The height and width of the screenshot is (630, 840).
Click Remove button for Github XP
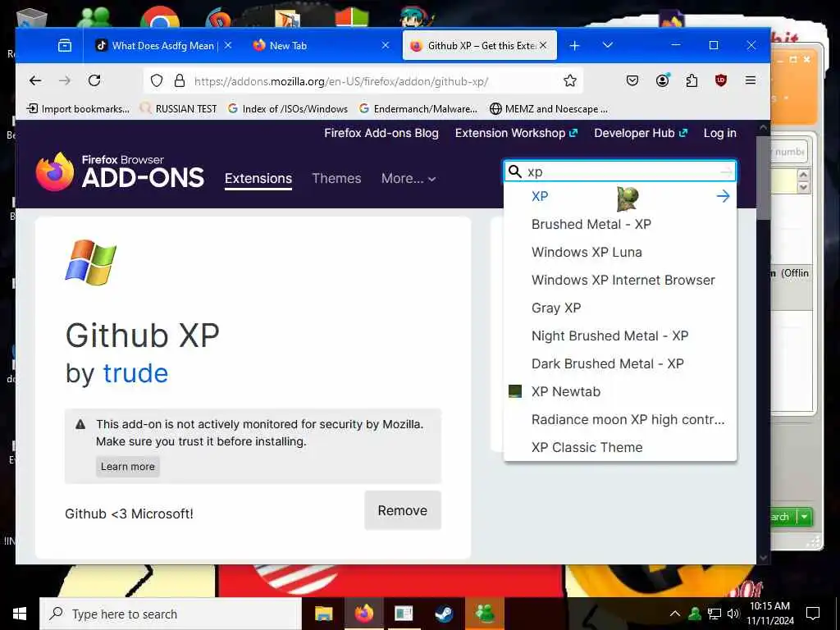click(x=402, y=510)
